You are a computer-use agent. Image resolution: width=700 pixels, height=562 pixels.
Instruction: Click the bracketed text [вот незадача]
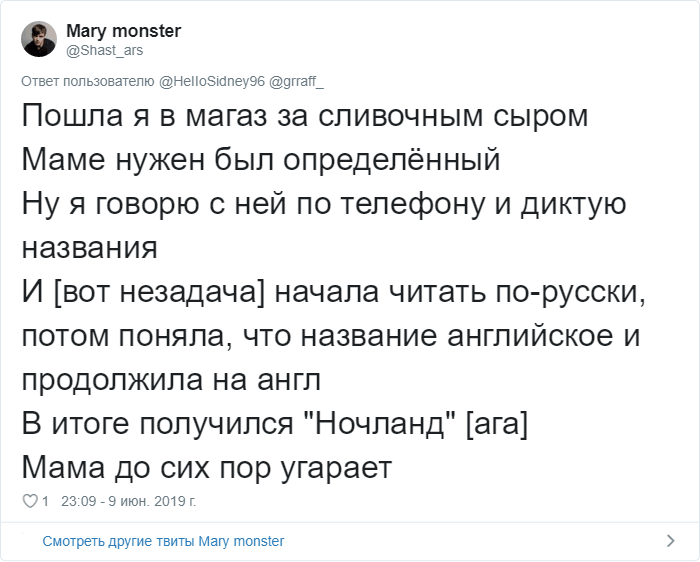click(x=159, y=292)
